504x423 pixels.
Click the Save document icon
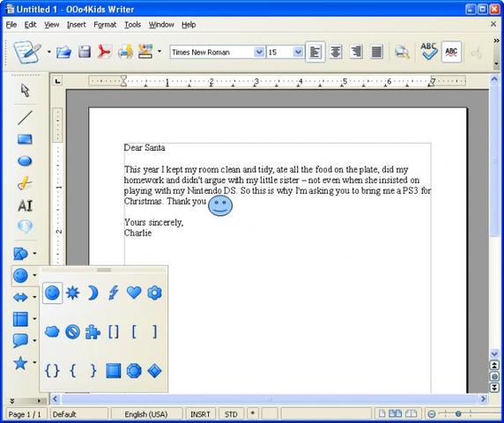(x=85, y=52)
